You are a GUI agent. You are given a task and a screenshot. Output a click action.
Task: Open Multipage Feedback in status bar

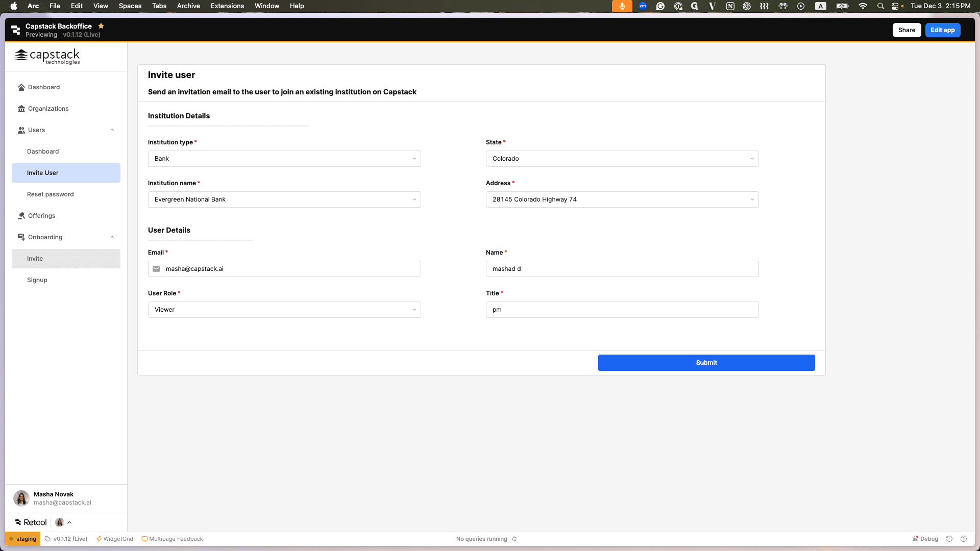[x=172, y=539]
